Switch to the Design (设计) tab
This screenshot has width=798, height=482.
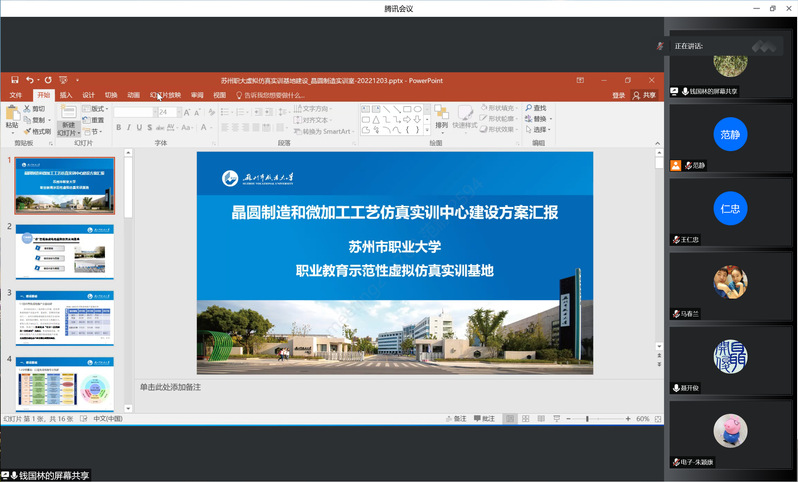(x=89, y=95)
